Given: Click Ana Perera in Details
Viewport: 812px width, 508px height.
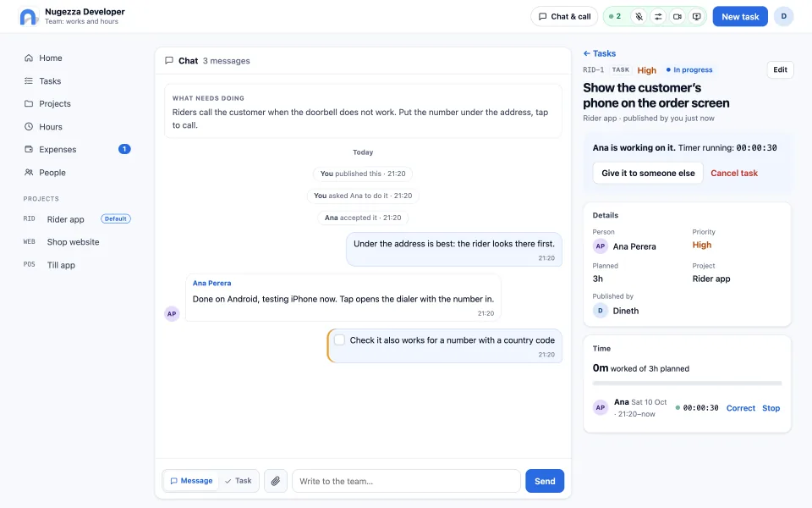Looking at the screenshot, I should pyautogui.click(x=634, y=246).
